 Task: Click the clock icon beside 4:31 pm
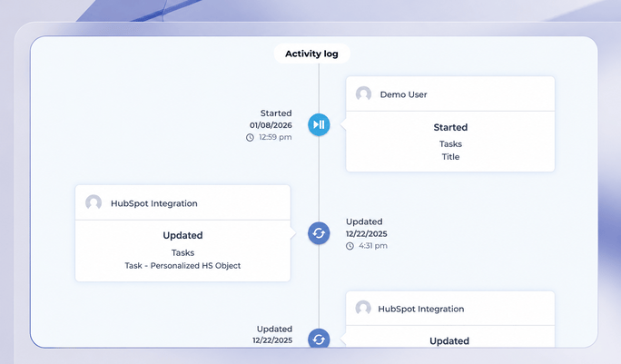350,246
